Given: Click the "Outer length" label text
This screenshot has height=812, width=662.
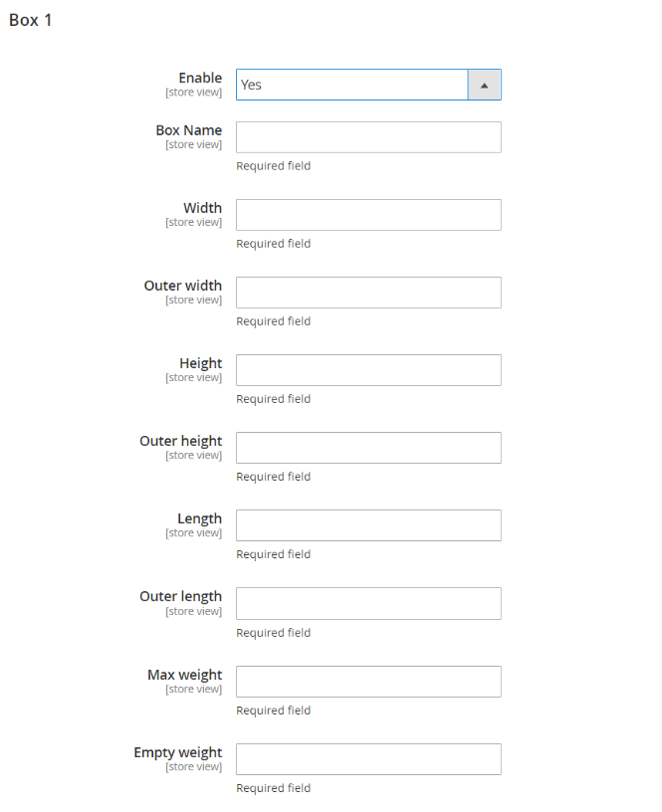Looking at the screenshot, I should point(181,596).
